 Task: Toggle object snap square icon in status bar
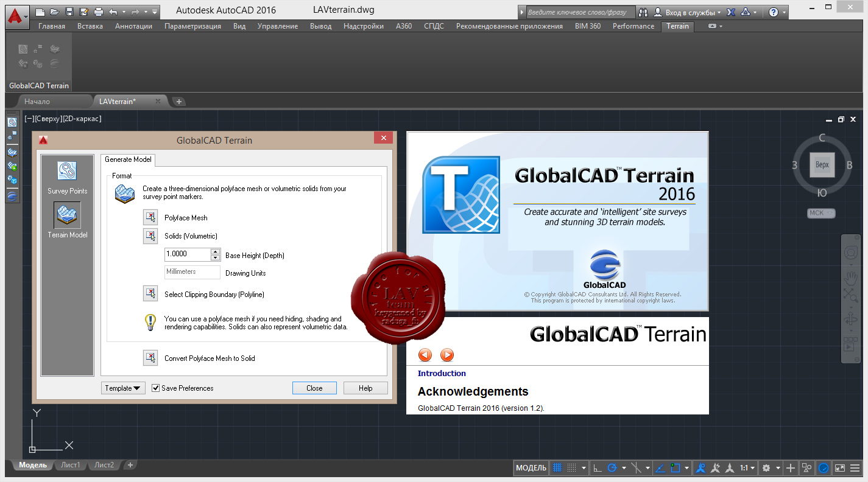tap(675, 468)
